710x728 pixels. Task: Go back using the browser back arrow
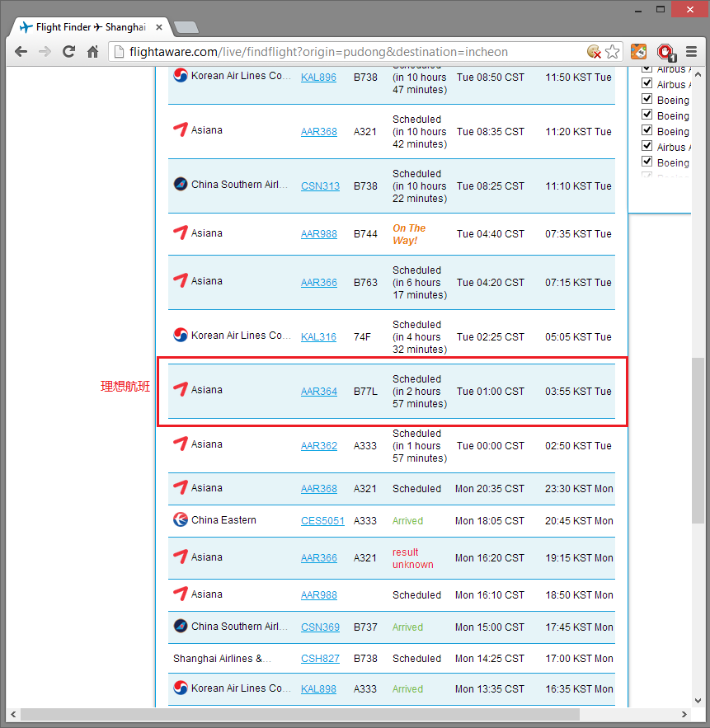21,52
